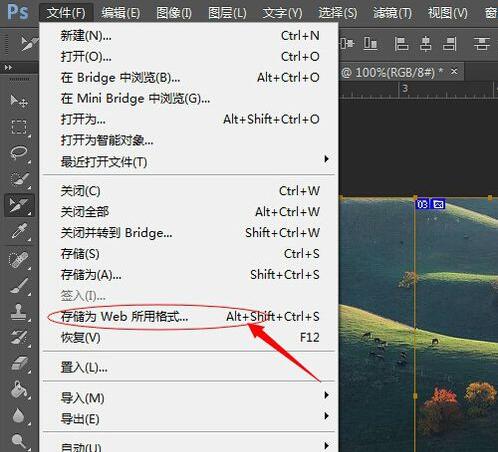Select the Eyedropper tool
The image size is (498, 452).
(19, 231)
